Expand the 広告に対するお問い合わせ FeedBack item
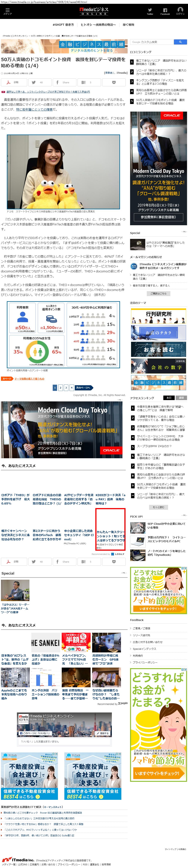This screenshot has width=188, height=868. [148, 642]
